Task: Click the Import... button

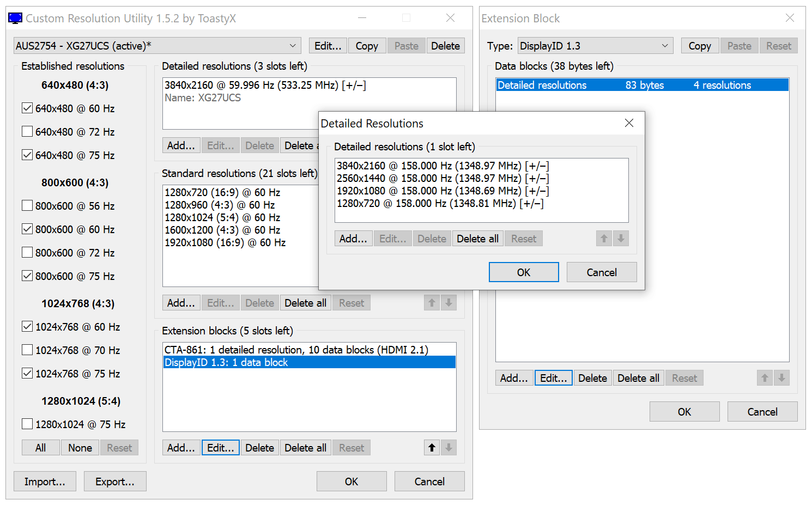Action: coord(45,481)
